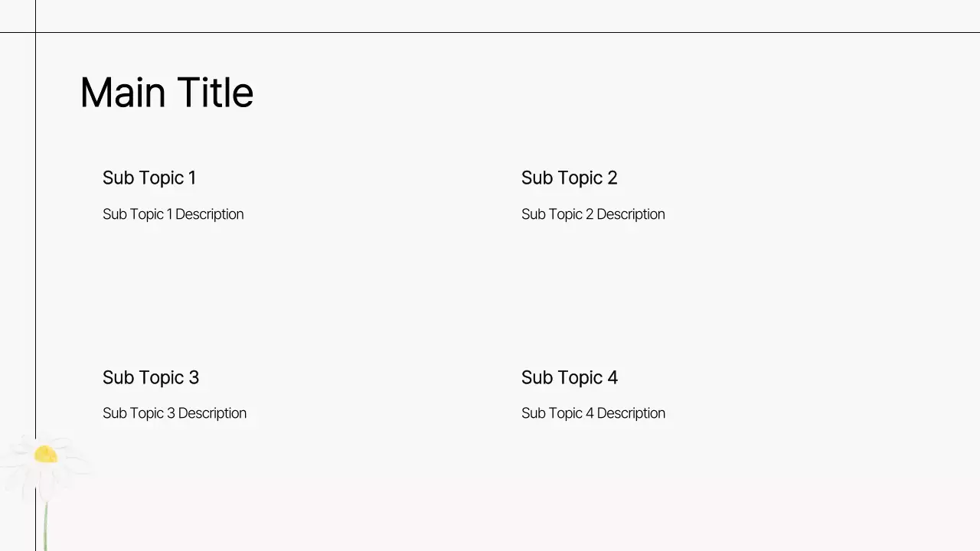The width and height of the screenshot is (980, 551).
Task: Select the Sub Topic 1 Description text
Action: tap(173, 214)
